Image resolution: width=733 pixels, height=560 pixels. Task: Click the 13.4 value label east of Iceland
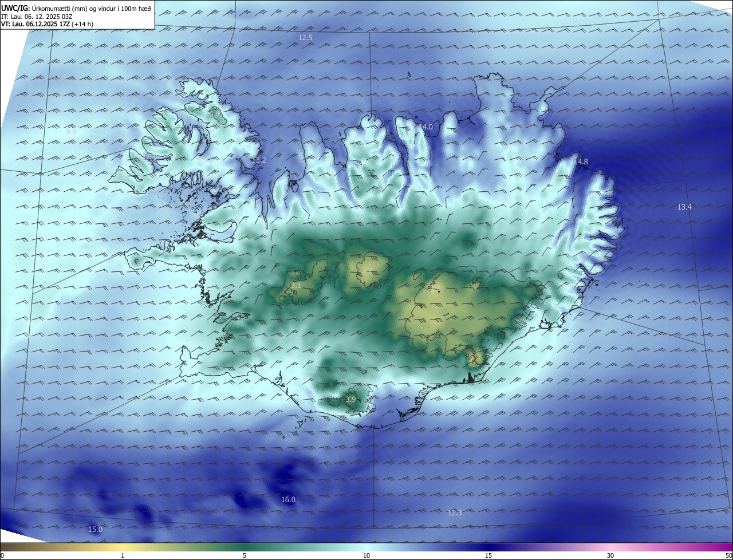coord(684,207)
